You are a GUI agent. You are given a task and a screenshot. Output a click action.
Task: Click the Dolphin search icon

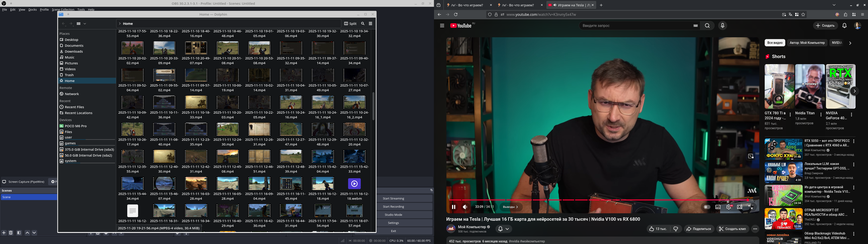click(363, 23)
